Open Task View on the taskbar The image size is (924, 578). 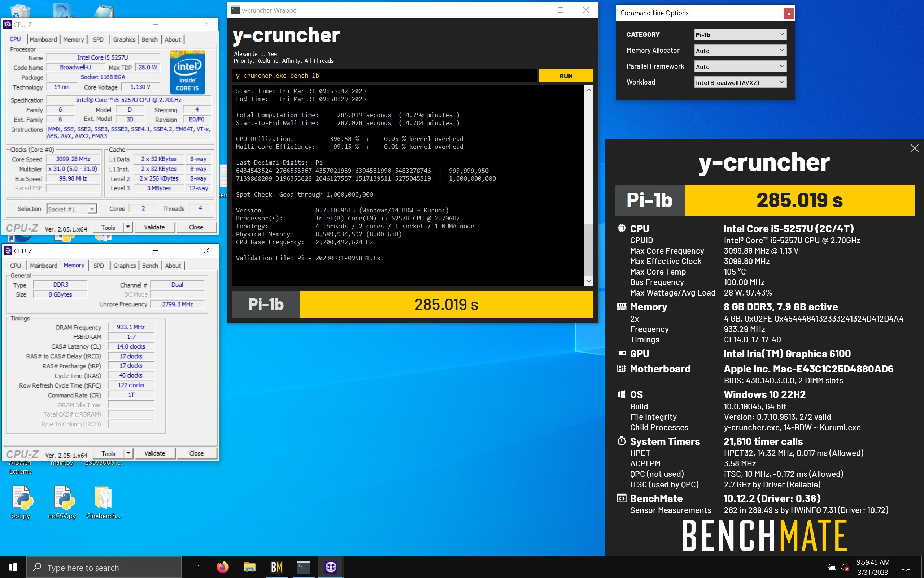[x=195, y=567]
